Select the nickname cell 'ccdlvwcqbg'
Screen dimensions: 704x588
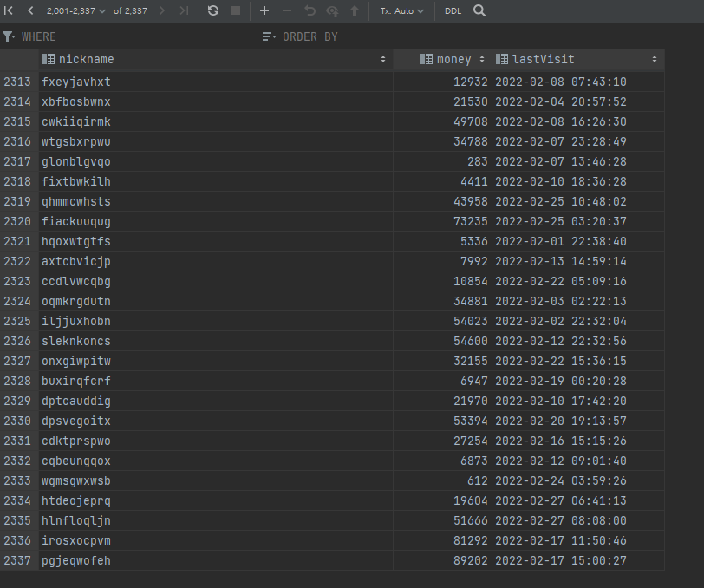[216, 281]
